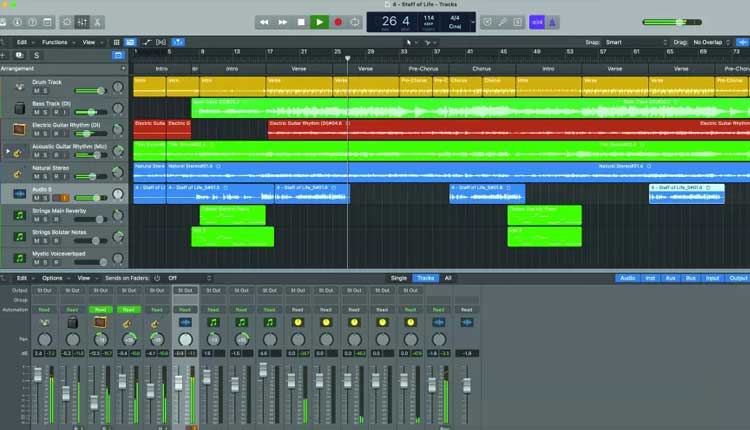Switch mixer view to the All tab
Viewport: 750px width, 430px height.
(448, 278)
